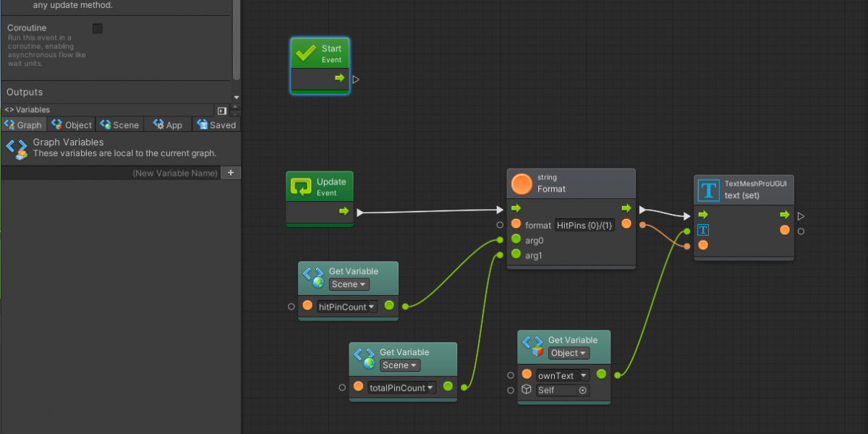The width and height of the screenshot is (868, 434).
Task: Click the Self object picker circle
Action: (x=582, y=390)
